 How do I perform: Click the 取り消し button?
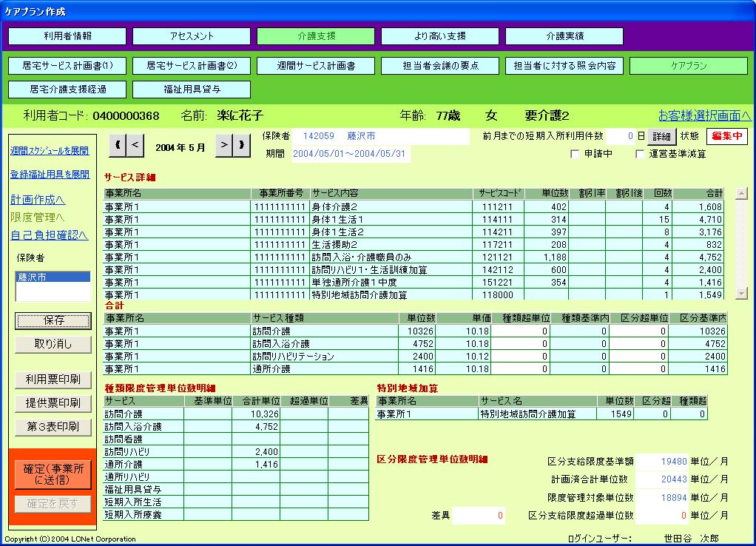[x=53, y=344]
